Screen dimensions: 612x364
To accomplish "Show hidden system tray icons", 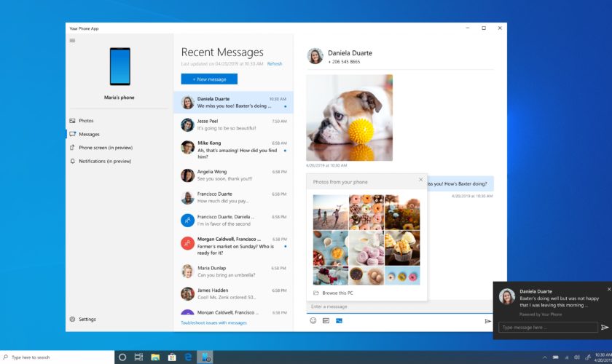I will tap(544, 357).
